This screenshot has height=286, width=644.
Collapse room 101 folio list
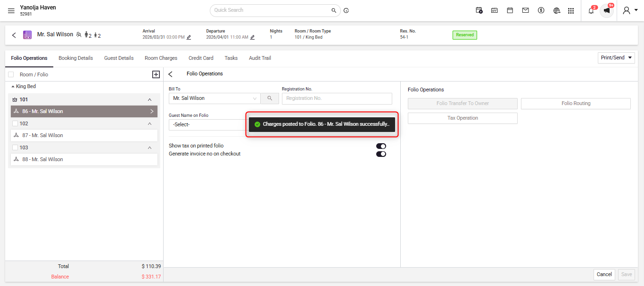[x=150, y=100]
